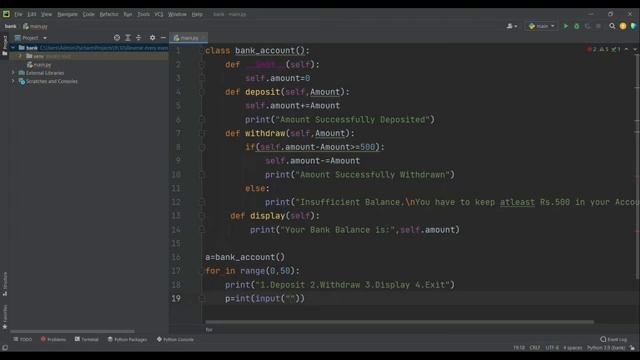
Task: Open the File menu
Action: pos(18,14)
